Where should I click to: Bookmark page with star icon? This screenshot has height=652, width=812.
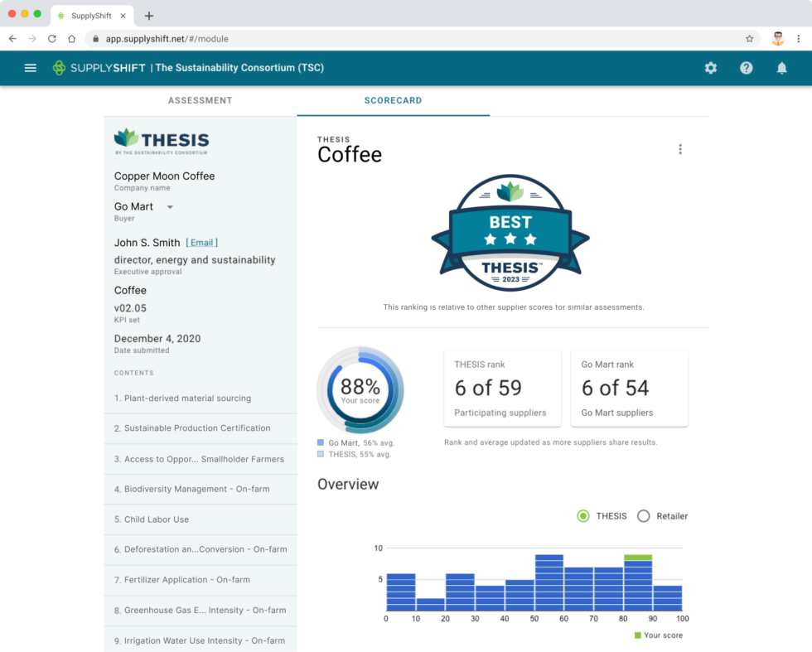[x=749, y=39]
